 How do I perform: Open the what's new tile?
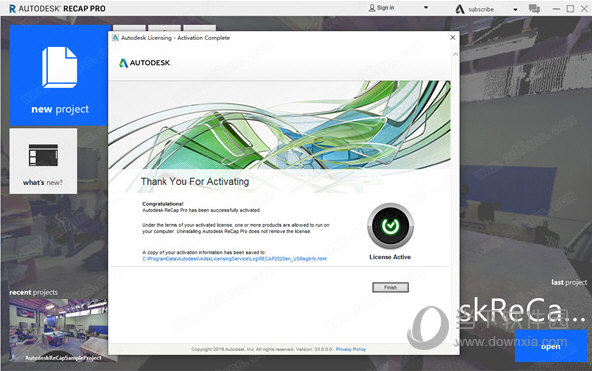pos(43,161)
